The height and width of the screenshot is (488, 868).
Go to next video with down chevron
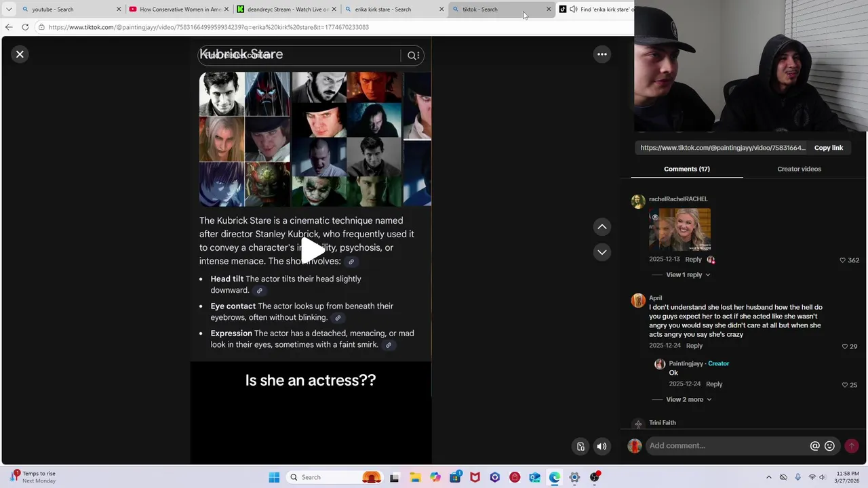pyautogui.click(x=601, y=252)
